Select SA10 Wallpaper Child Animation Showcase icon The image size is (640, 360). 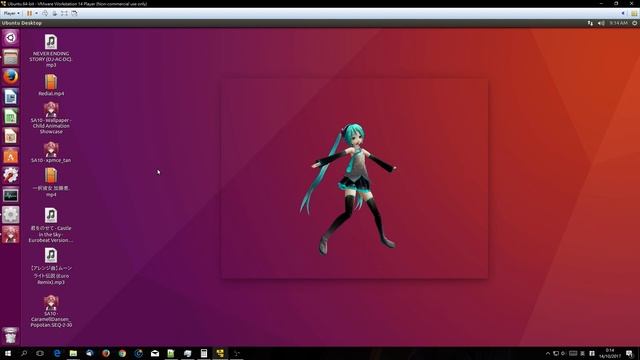click(51, 118)
